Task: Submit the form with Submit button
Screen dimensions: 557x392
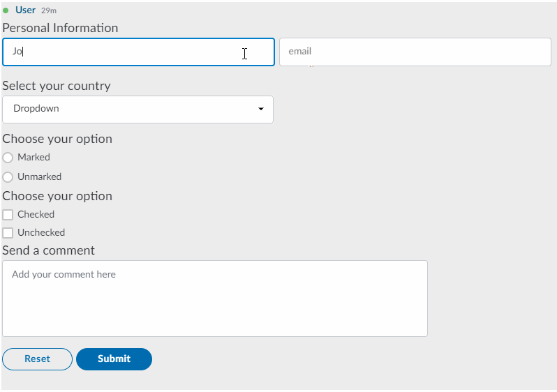Action: [x=114, y=359]
